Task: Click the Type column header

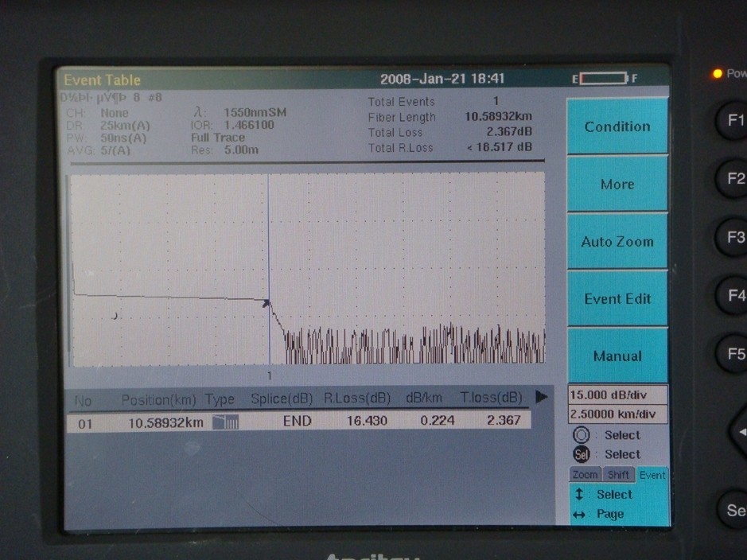Action: coord(220,399)
